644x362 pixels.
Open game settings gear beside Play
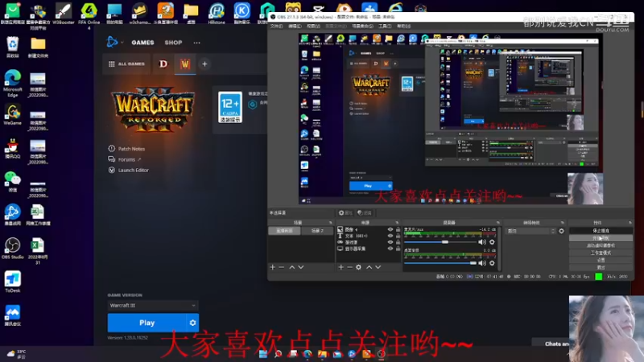(x=192, y=323)
